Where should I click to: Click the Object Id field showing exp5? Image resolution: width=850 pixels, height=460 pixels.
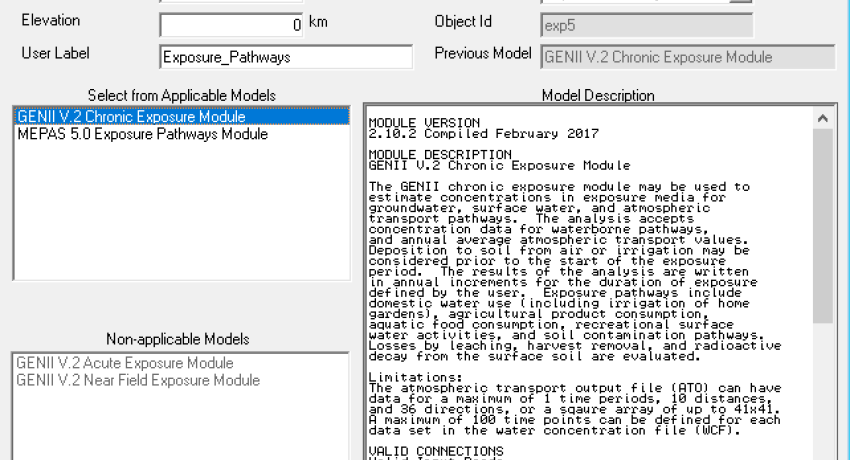647,25
